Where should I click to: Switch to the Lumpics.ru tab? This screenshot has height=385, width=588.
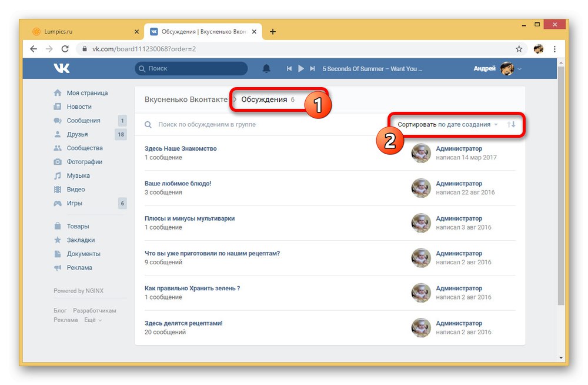[85, 32]
